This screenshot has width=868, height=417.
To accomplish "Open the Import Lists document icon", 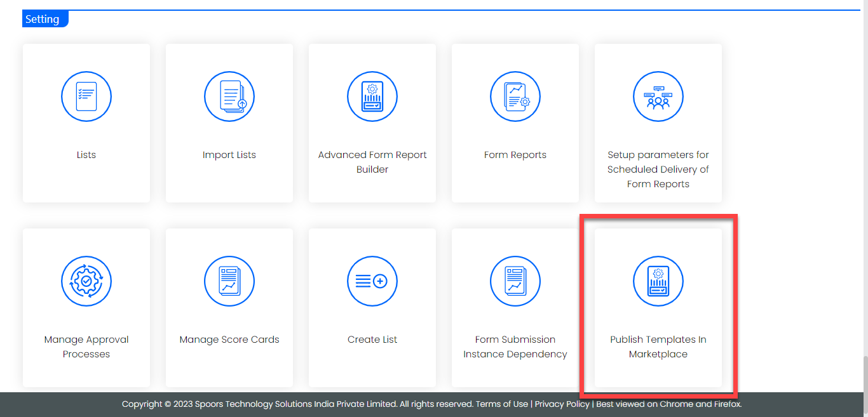I will 229,96.
